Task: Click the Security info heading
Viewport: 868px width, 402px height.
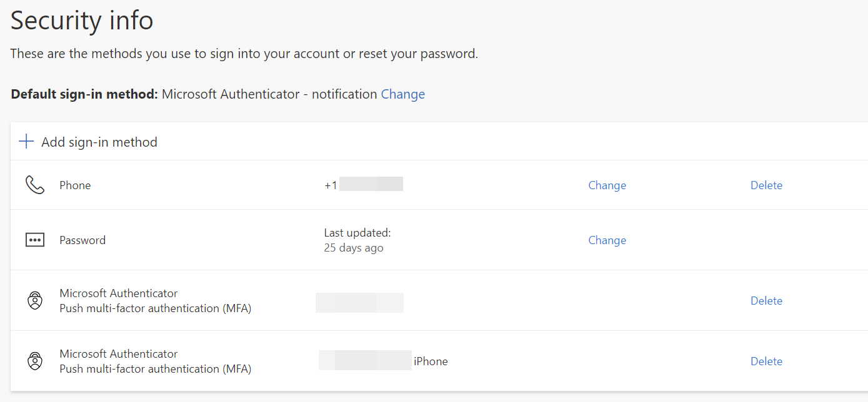Action: coord(82,21)
